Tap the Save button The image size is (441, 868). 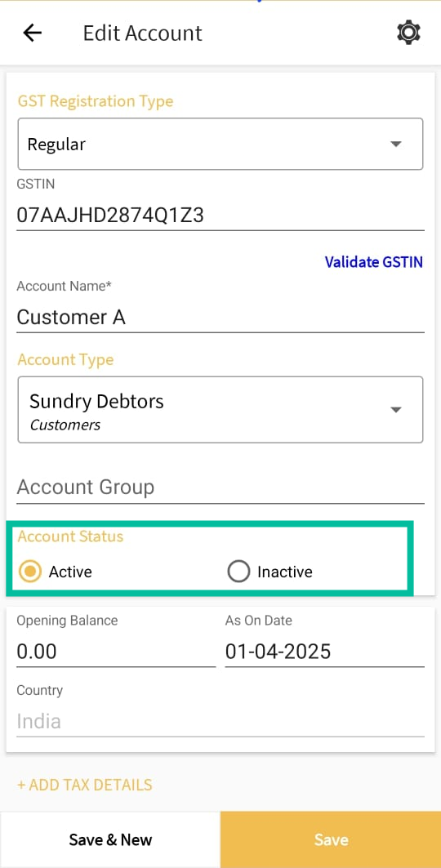click(331, 839)
